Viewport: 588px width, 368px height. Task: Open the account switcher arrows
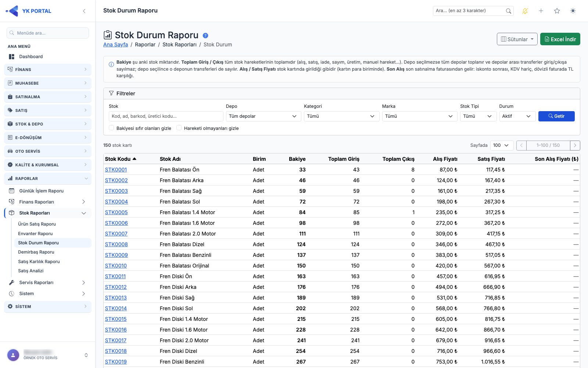pyautogui.click(x=86, y=355)
